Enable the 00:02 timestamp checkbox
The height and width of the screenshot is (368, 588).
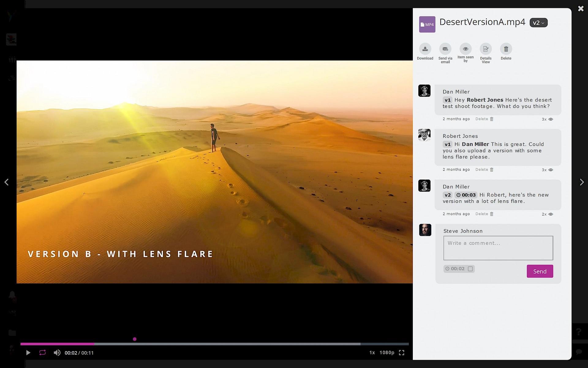pyautogui.click(x=470, y=269)
